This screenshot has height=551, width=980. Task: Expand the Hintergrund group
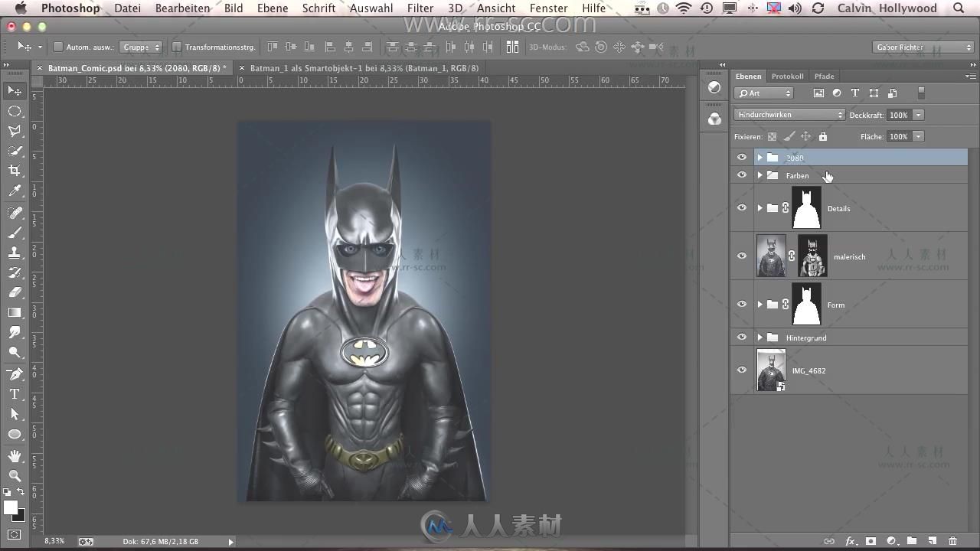(759, 337)
